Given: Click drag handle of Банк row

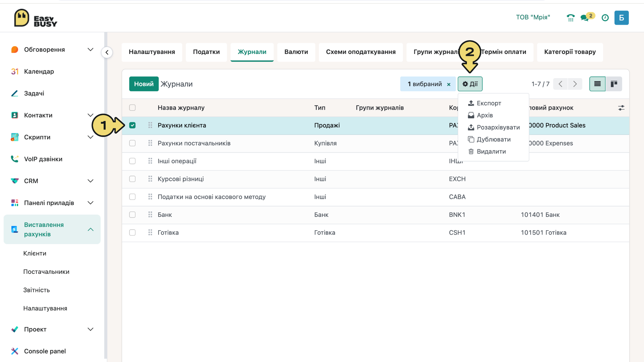Looking at the screenshot, I should pos(150,215).
